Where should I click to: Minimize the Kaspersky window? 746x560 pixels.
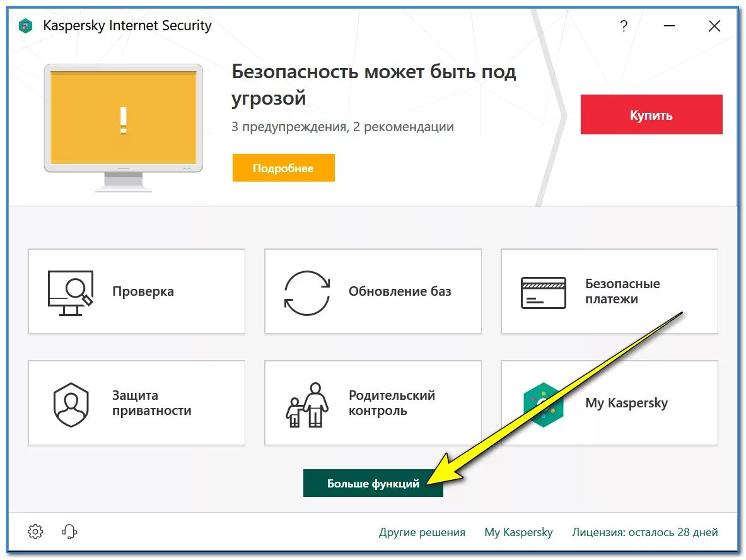coord(670,26)
